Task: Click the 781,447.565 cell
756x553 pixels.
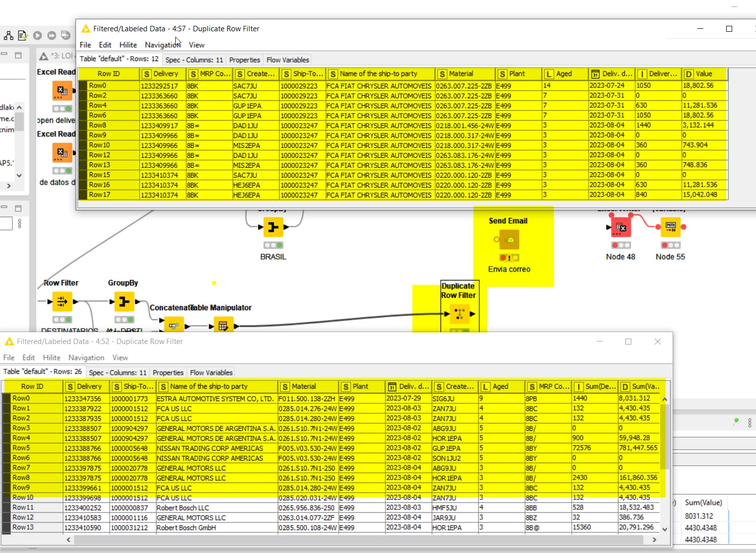Action: coord(639,448)
